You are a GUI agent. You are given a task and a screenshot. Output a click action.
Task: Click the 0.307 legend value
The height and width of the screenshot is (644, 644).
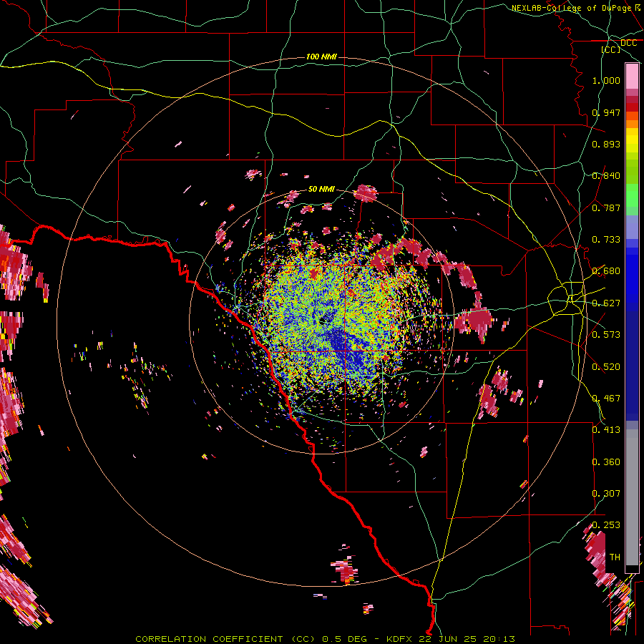click(606, 494)
